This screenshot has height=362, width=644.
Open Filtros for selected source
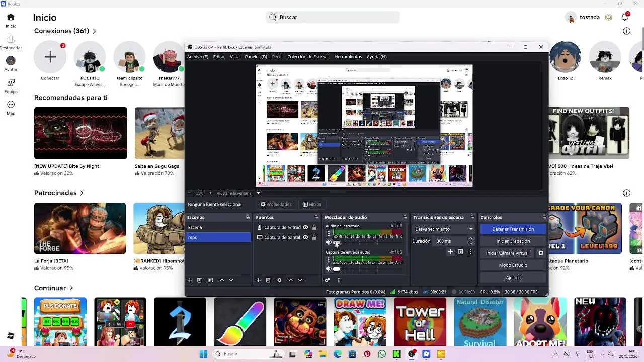312,204
